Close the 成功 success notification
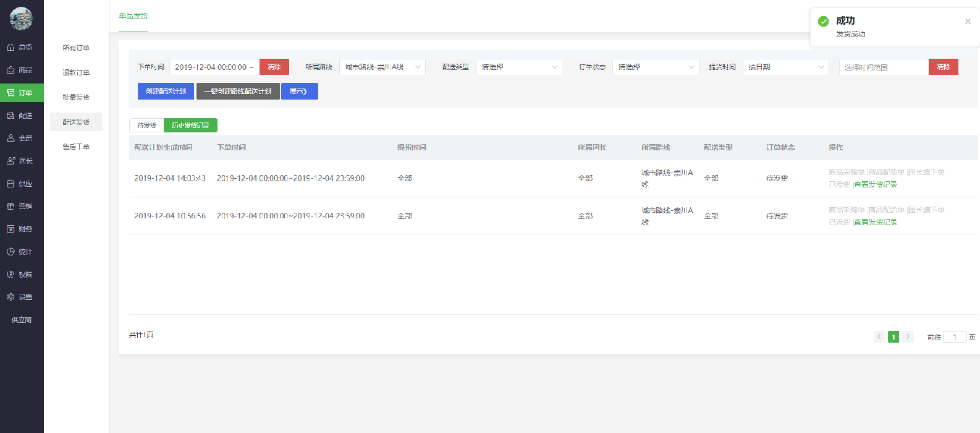 tap(968, 22)
